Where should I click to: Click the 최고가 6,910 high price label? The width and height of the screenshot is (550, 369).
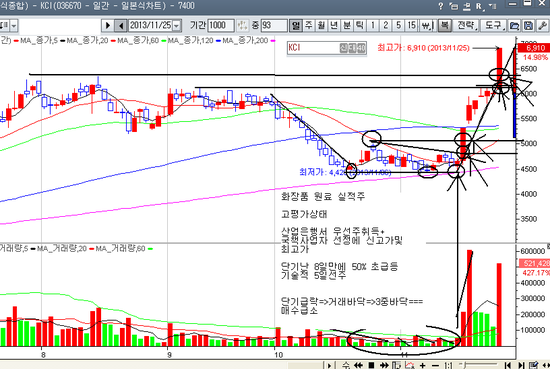[423, 48]
